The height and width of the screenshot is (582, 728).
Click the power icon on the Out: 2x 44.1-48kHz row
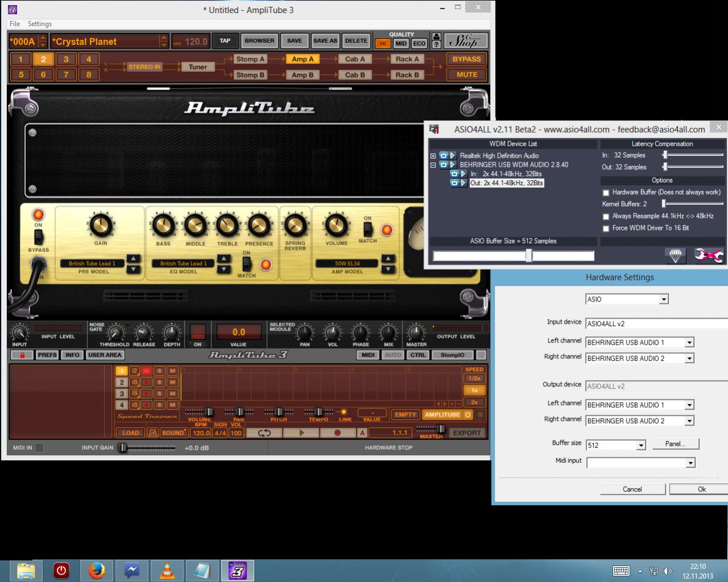click(454, 183)
